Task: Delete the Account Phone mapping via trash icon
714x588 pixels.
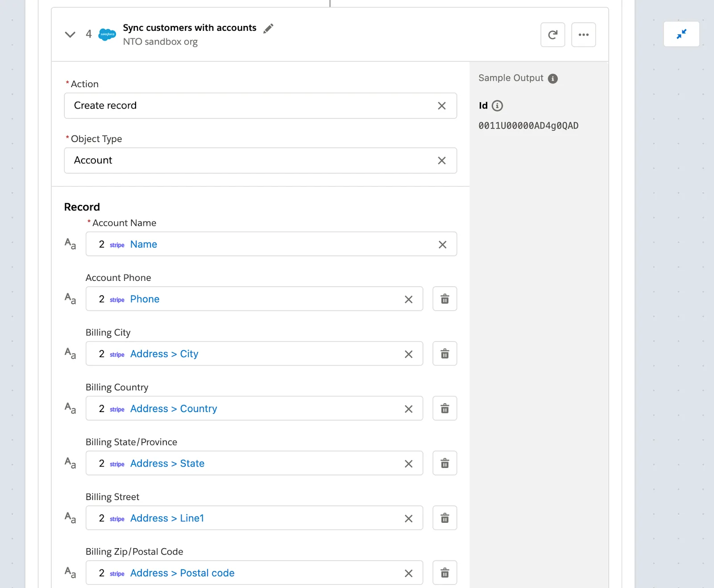Action: point(444,299)
